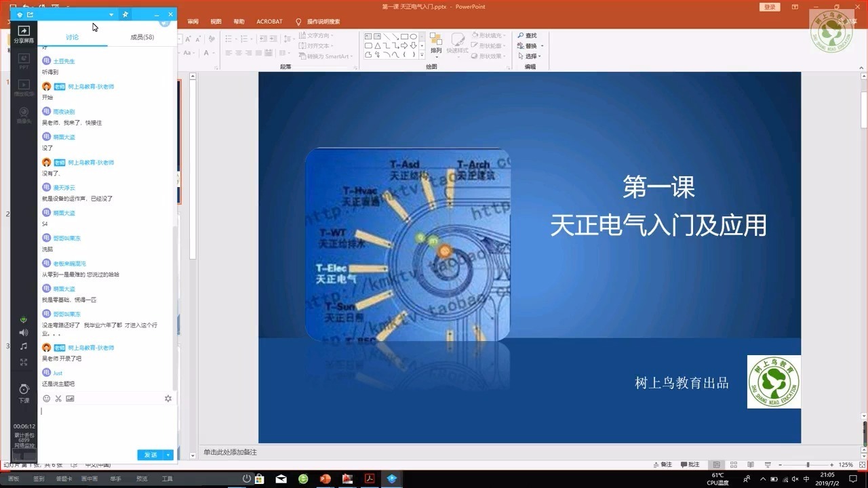Click the scissors screenshot icon in chat
Screen dimensions: 868x488
[58, 399]
